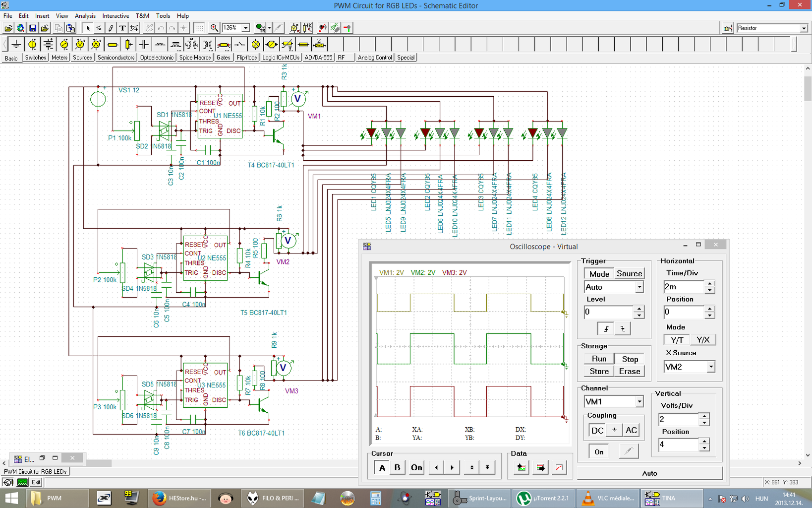Select the ground symbol component

pos(16,45)
